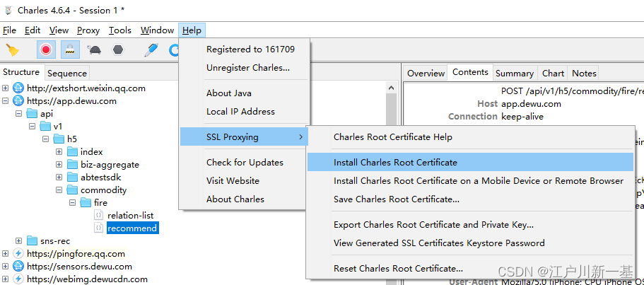Viewport: 644px width, 285px height.
Task: Collapse the fire folder node
Action: click(x=73, y=202)
